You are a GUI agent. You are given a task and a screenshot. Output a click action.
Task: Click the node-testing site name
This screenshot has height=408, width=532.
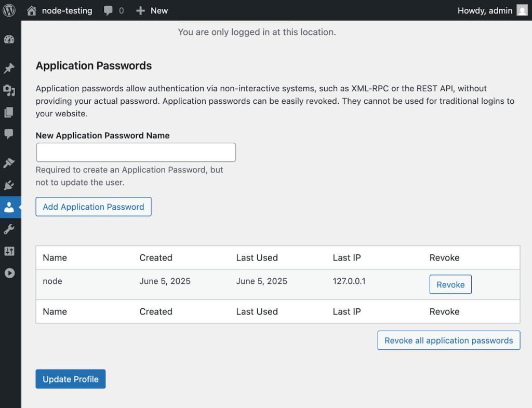click(x=67, y=10)
